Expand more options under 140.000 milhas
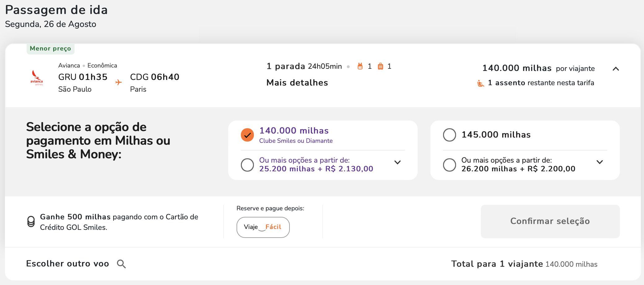 [398, 162]
